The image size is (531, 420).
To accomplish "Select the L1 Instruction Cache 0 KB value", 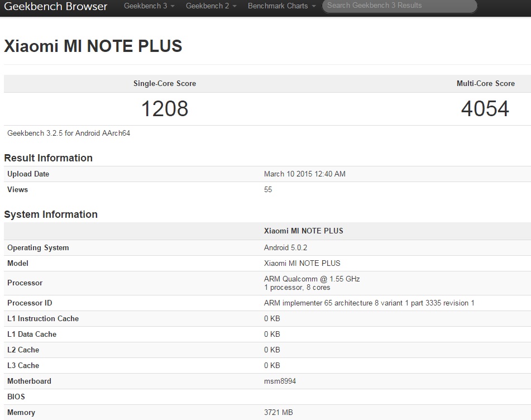I will [272, 318].
